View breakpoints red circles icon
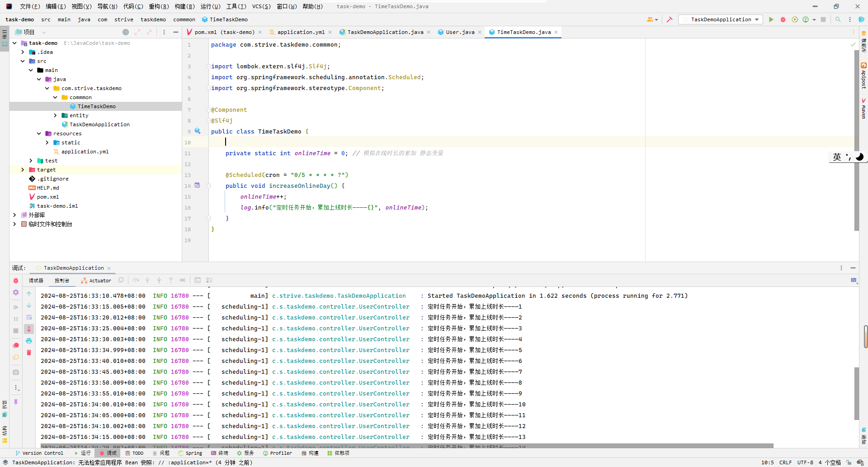The image size is (868, 467). 16,345
